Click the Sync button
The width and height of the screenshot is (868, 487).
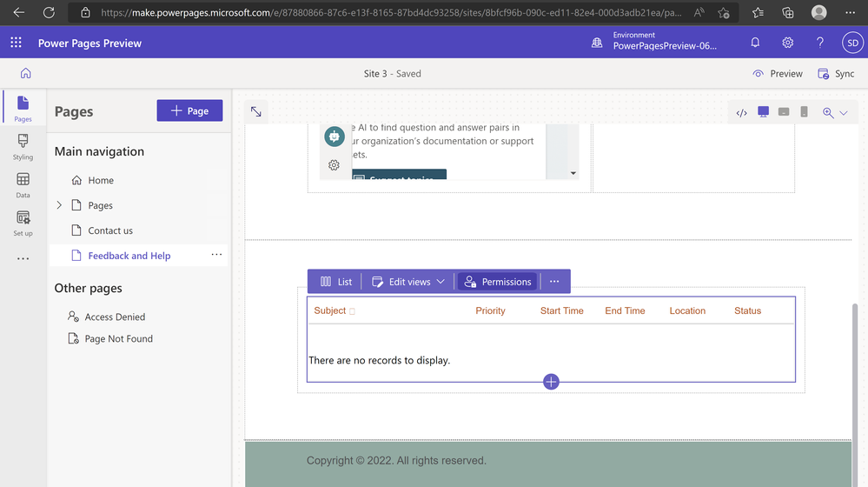(x=836, y=73)
